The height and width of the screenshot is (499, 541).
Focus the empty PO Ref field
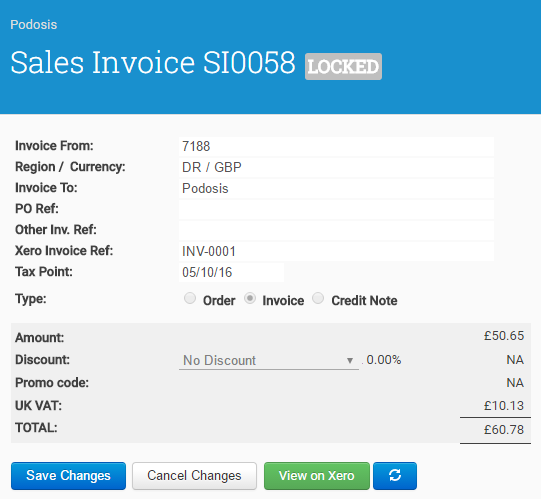point(336,209)
